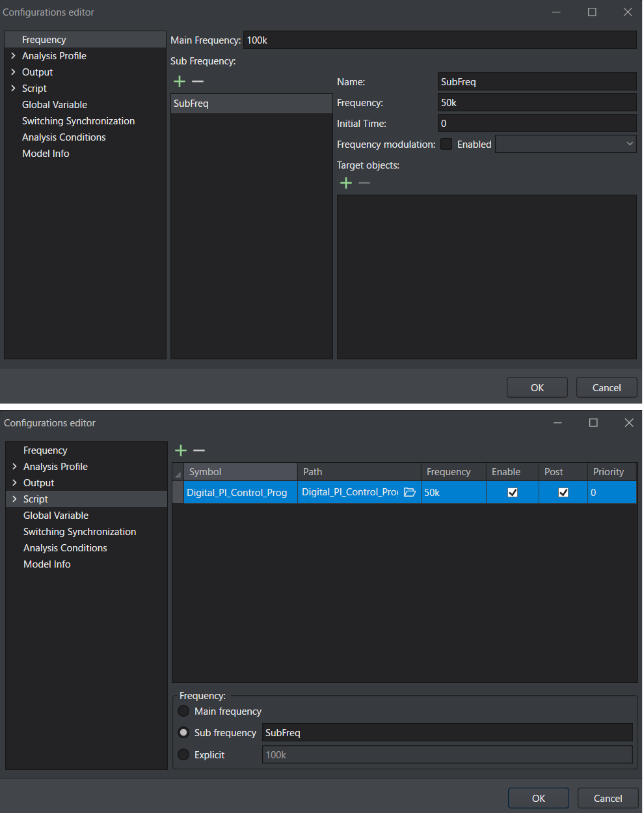The height and width of the screenshot is (813, 644).
Task: Add a script with the plus icon
Action: click(x=181, y=450)
